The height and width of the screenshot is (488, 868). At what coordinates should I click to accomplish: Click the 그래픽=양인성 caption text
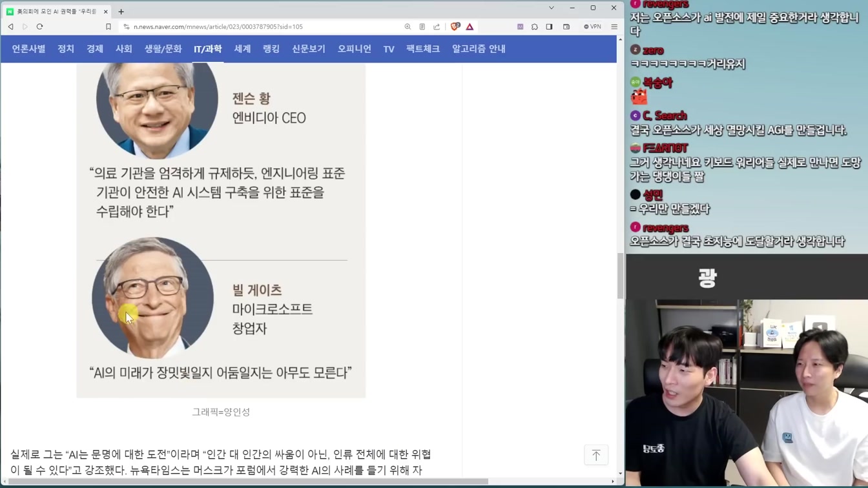pos(221,412)
